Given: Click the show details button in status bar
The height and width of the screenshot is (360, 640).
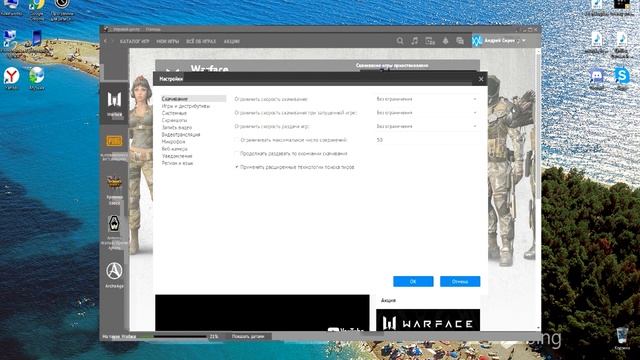Looking at the screenshot, I should pos(248,337).
